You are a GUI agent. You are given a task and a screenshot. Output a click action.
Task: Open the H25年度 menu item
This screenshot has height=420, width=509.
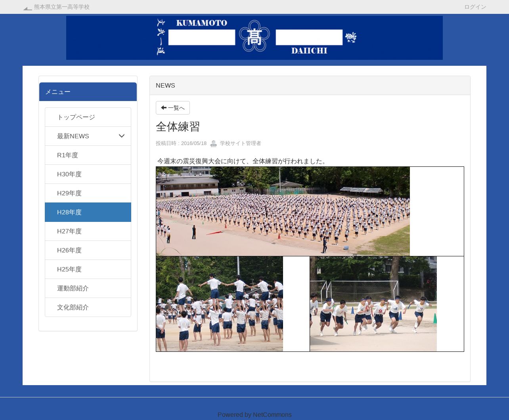pyautogui.click(x=88, y=269)
